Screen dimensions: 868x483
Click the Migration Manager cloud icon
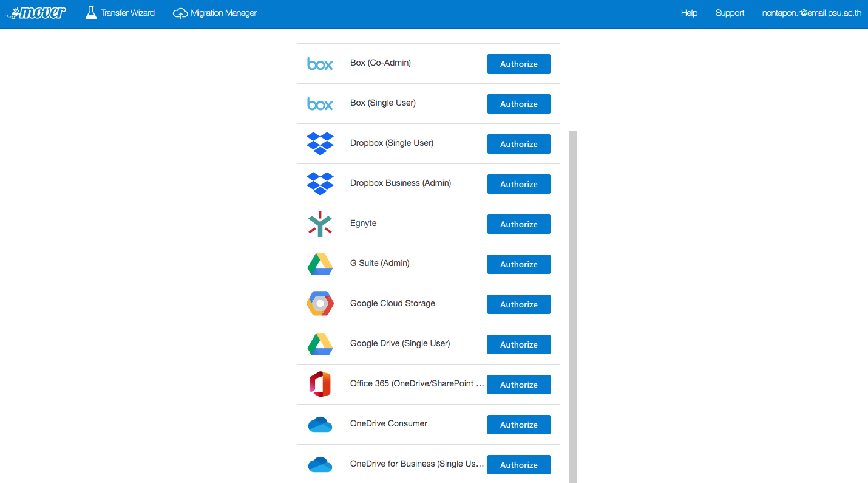[180, 13]
